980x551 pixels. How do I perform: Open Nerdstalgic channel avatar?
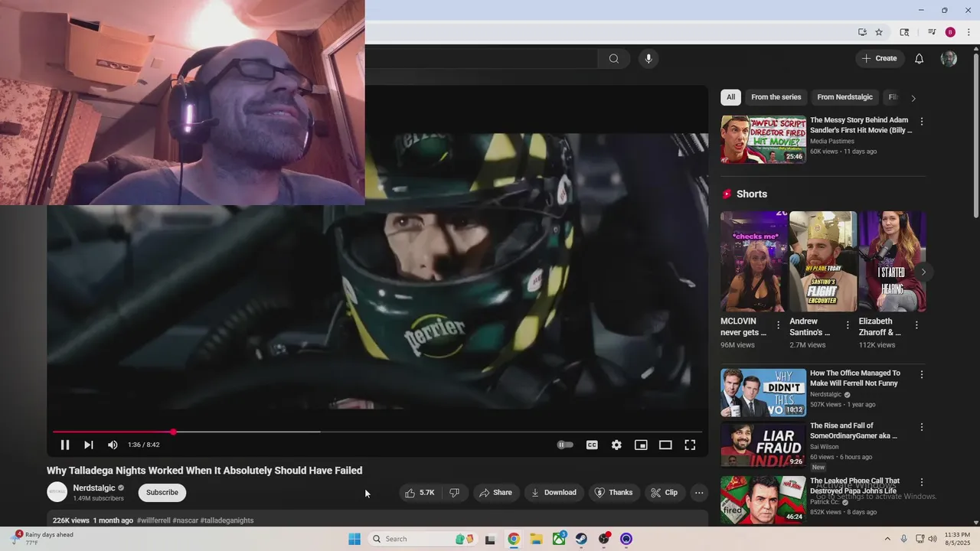tap(57, 492)
